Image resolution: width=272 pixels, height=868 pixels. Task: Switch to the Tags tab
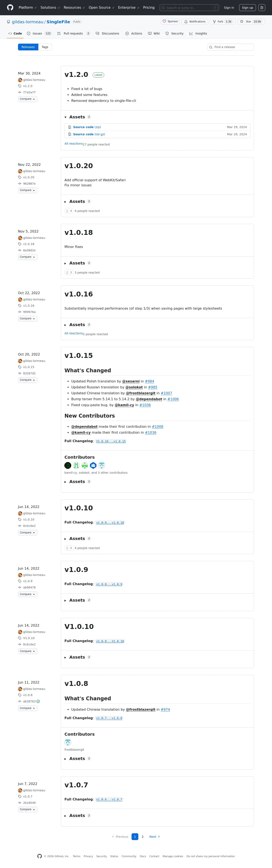point(45,47)
